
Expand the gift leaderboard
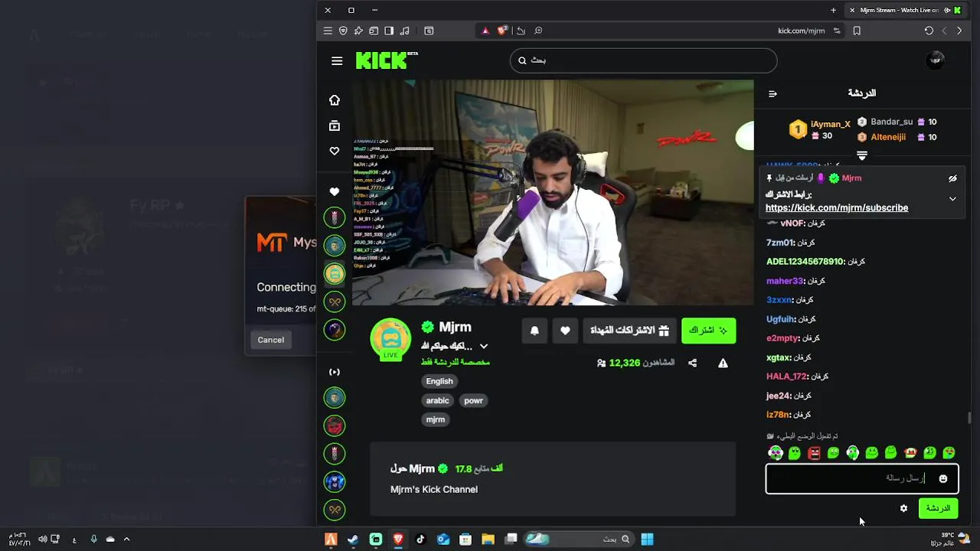[x=862, y=155]
